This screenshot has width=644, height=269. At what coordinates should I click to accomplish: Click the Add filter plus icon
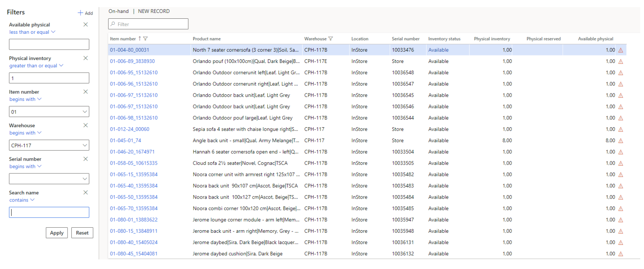tap(81, 13)
